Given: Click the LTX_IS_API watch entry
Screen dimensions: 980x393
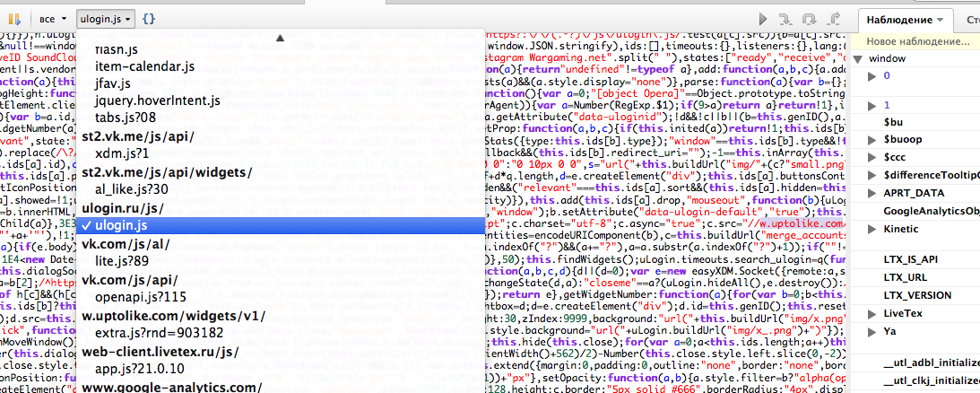Looking at the screenshot, I should point(910,259).
